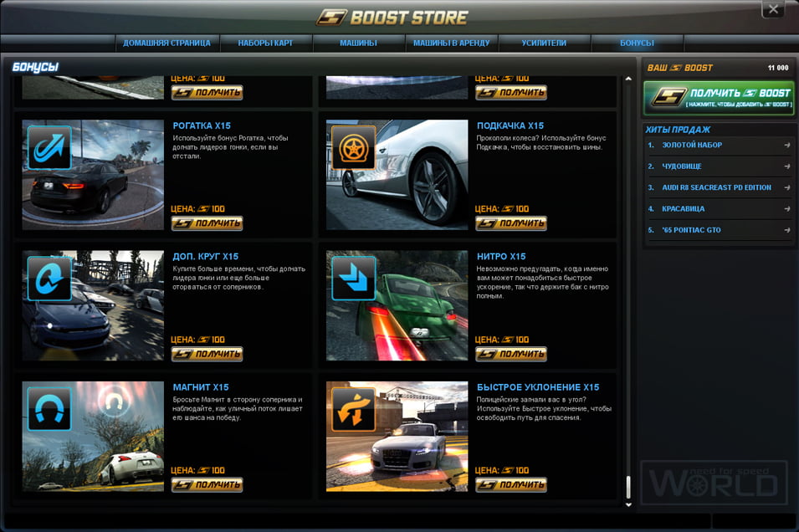This screenshot has width=799, height=532.
Task: Click the Рогатка X15 preview image
Action: [x=93, y=175]
